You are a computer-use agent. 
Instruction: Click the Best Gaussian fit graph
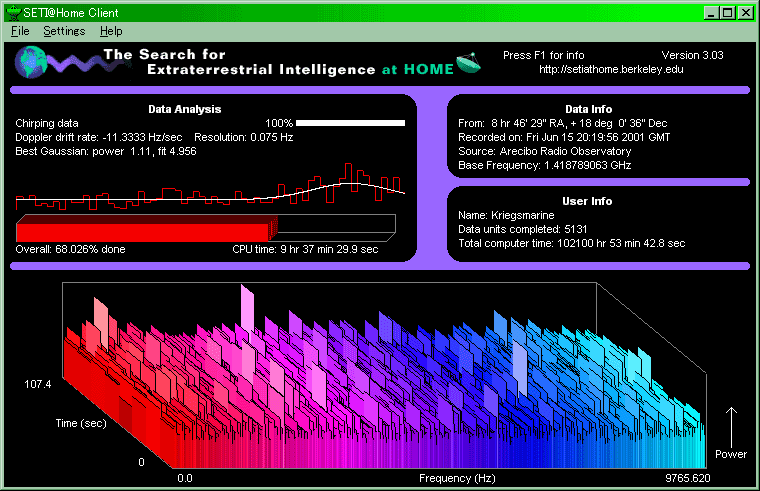(210, 187)
